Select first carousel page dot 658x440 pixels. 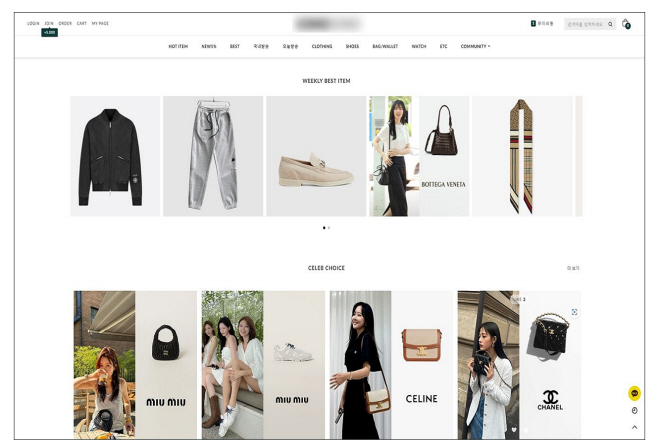coord(324,228)
